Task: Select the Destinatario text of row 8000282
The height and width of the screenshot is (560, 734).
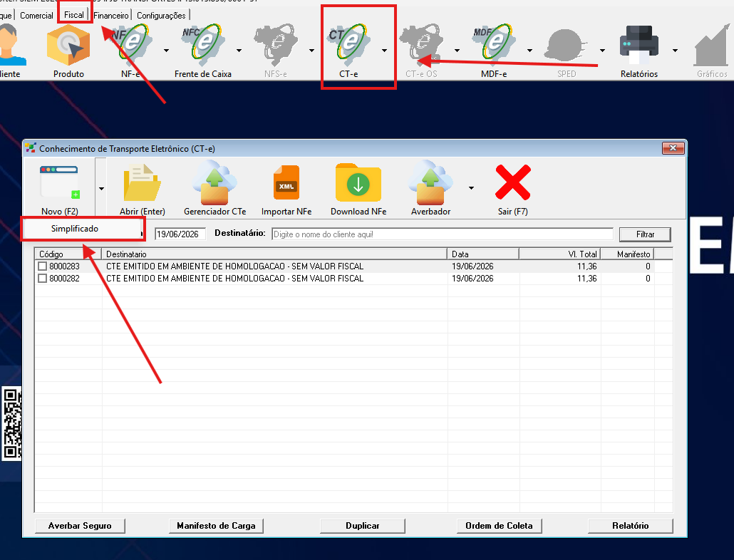Action: tap(234, 279)
